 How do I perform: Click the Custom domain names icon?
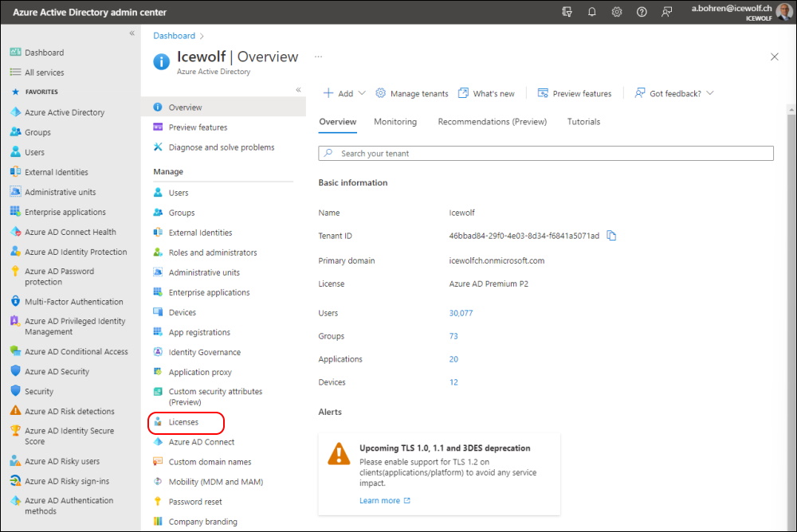tap(158, 462)
